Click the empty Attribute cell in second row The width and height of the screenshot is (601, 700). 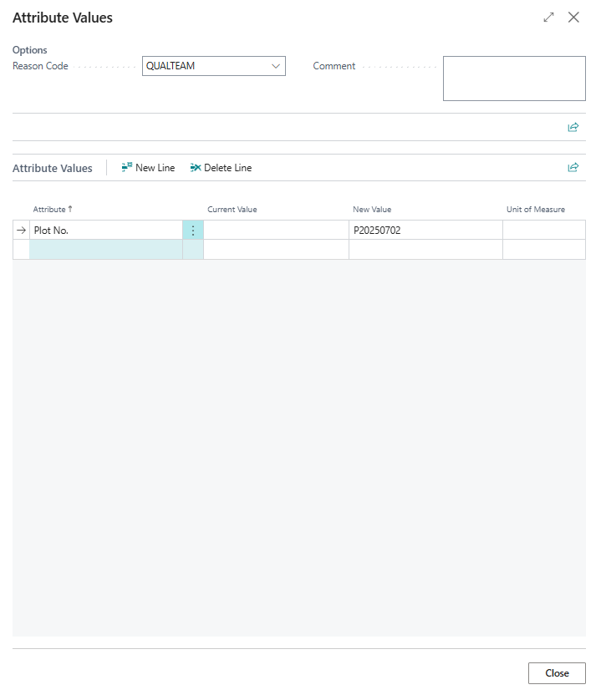point(106,250)
